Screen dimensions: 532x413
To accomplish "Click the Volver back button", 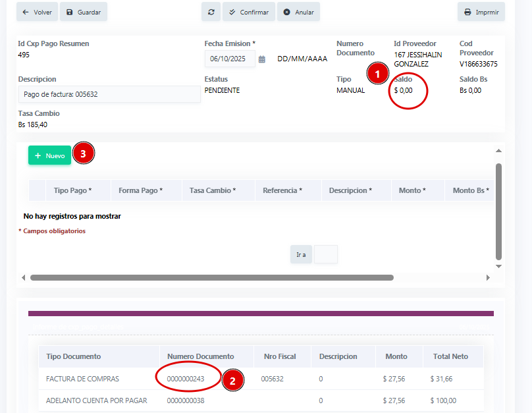I will [37, 12].
